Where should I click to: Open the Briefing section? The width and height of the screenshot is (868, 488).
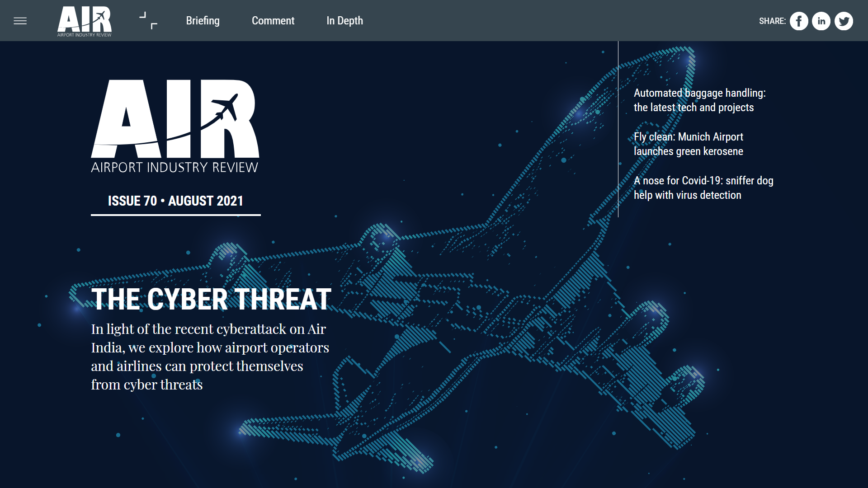click(x=203, y=21)
